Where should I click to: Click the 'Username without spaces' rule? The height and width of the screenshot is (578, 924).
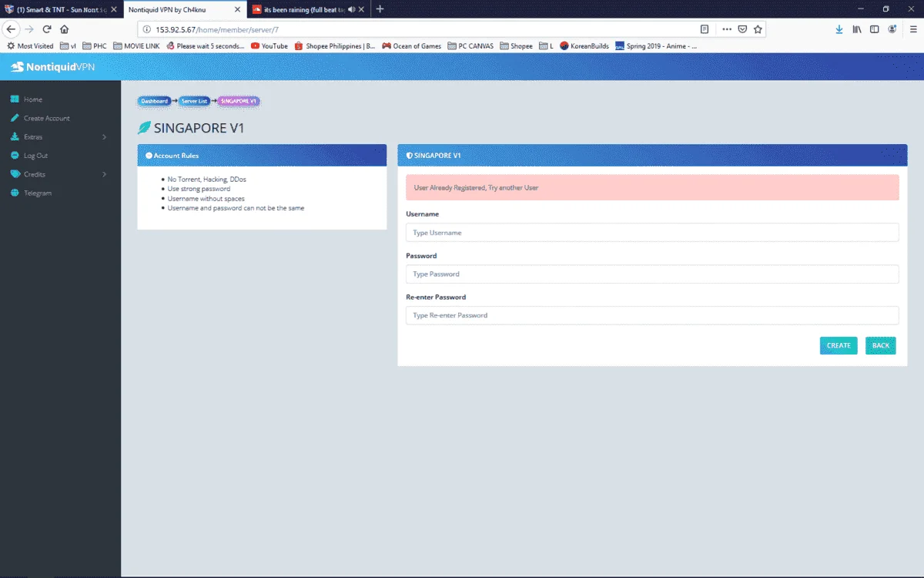pyautogui.click(x=206, y=199)
